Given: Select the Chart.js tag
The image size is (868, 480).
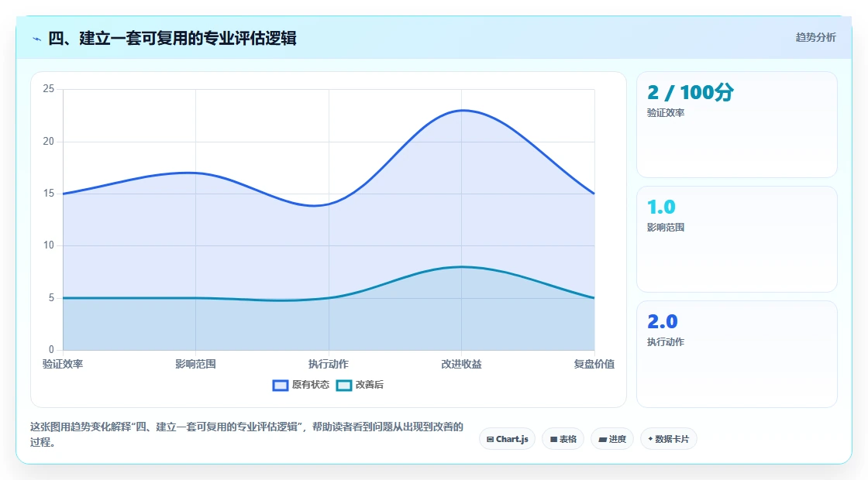Looking at the screenshot, I should coord(507,439).
